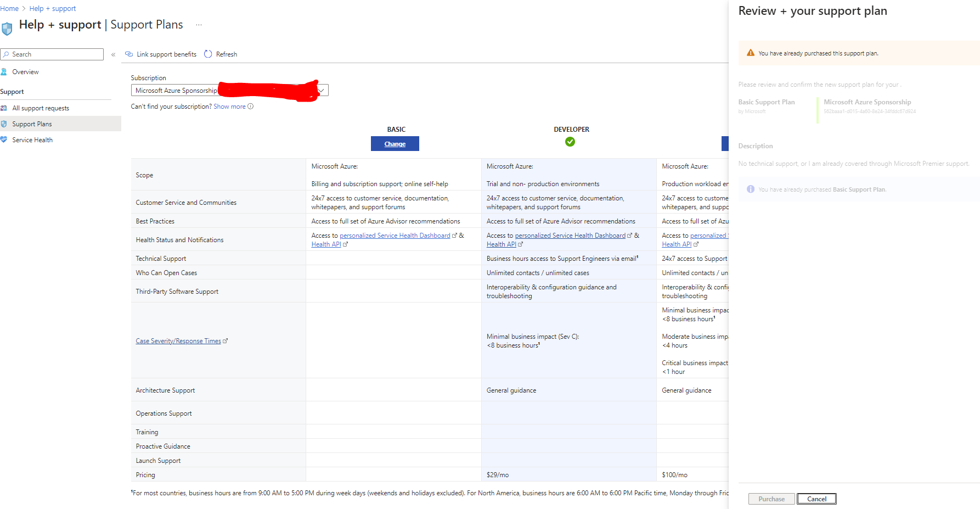
Task: Click the green checkmark under DEVELOPER
Action: click(570, 142)
